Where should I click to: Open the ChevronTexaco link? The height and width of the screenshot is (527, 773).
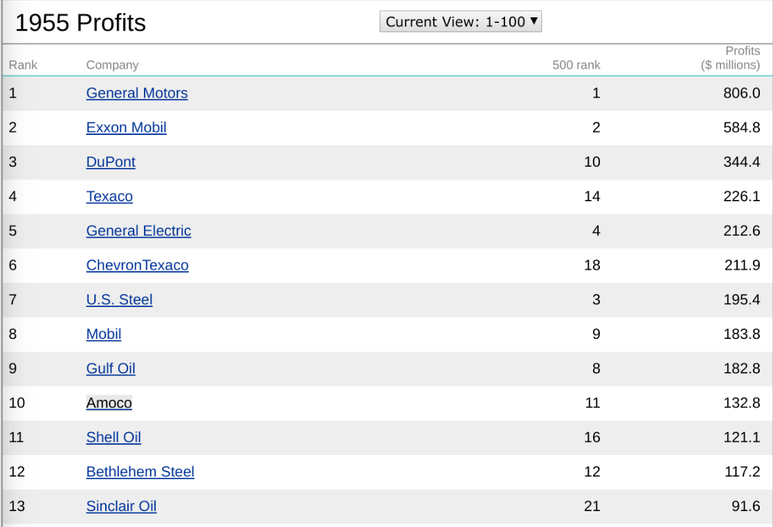138,265
